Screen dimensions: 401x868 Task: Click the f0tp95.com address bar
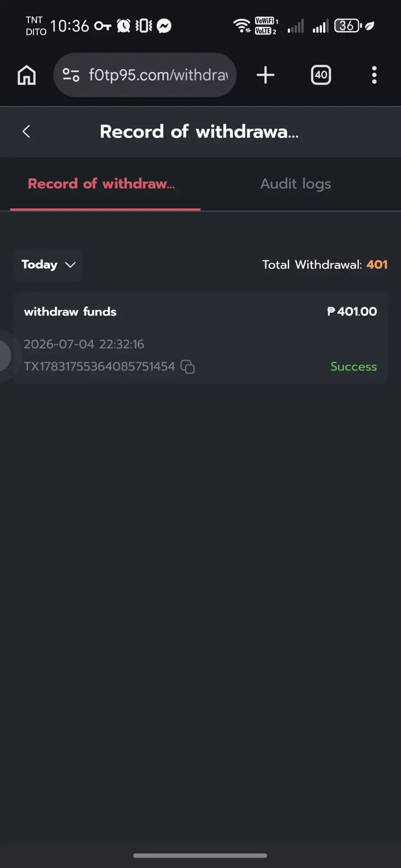click(x=145, y=75)
